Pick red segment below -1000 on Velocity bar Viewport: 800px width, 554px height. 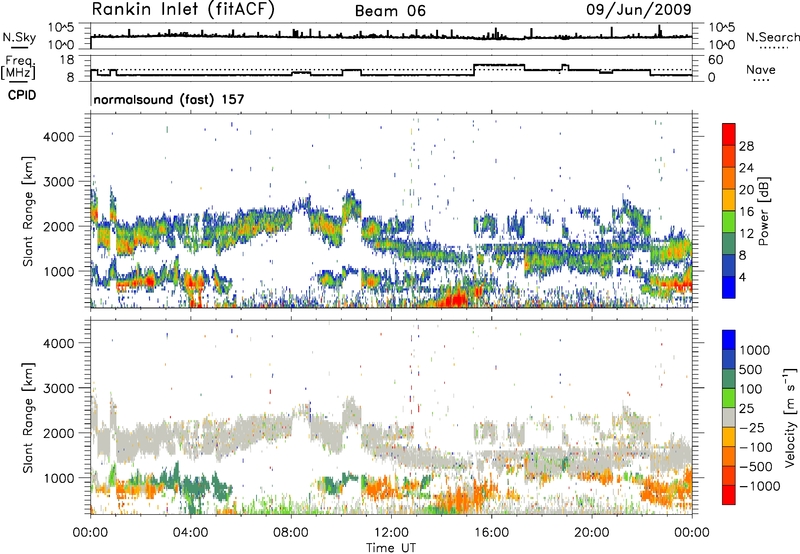pyautogui.click(x=729, y=495)
